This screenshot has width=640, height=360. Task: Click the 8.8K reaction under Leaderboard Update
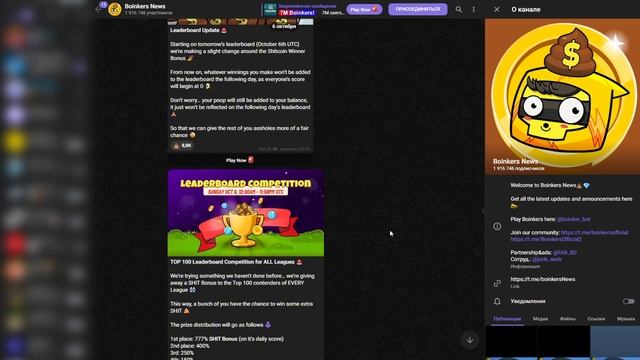tap(182, 146)
